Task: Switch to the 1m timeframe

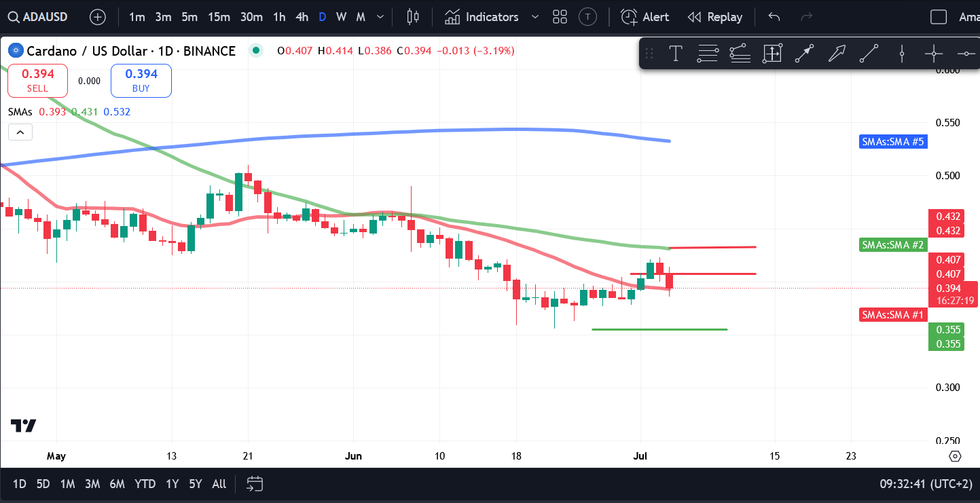Action: [137, 17]
